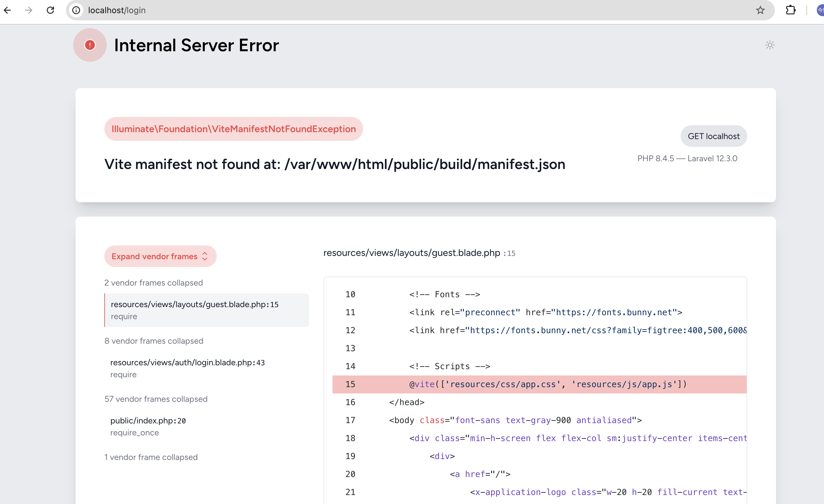Open site information icon in address bar
824x504 pixels.
click(76, 10)
